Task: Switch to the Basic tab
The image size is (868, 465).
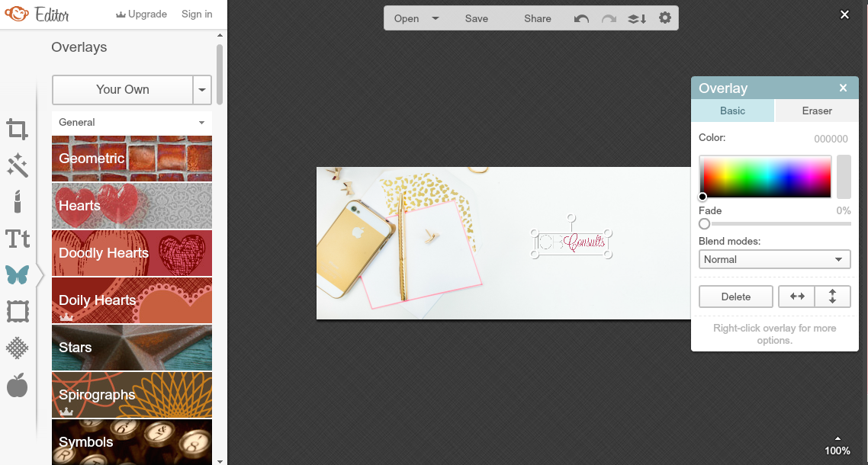Action: click(x=731, y=111)
